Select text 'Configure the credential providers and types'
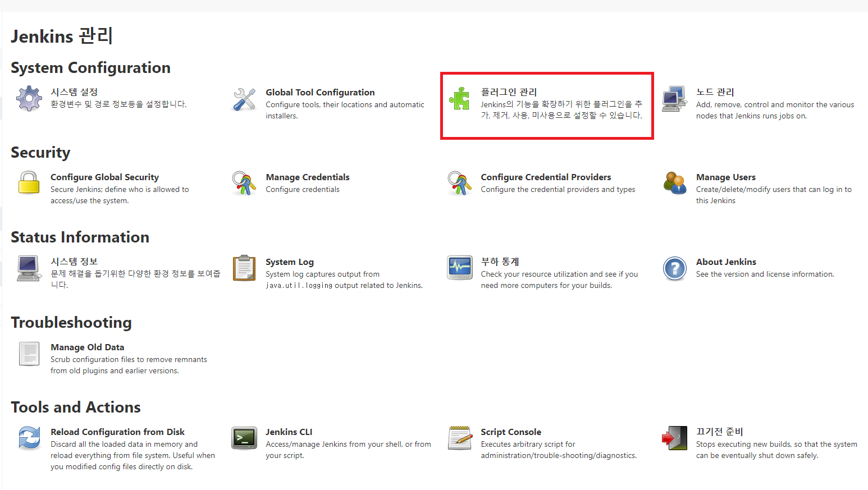 (x=558, y=189)
